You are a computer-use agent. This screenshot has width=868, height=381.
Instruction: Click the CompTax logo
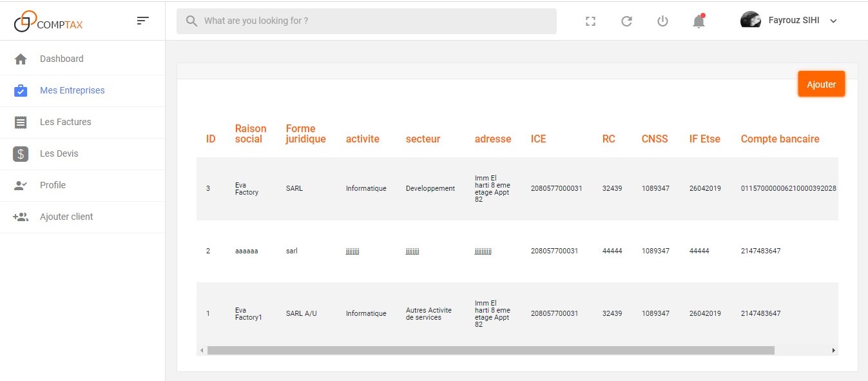coord(48,21)
